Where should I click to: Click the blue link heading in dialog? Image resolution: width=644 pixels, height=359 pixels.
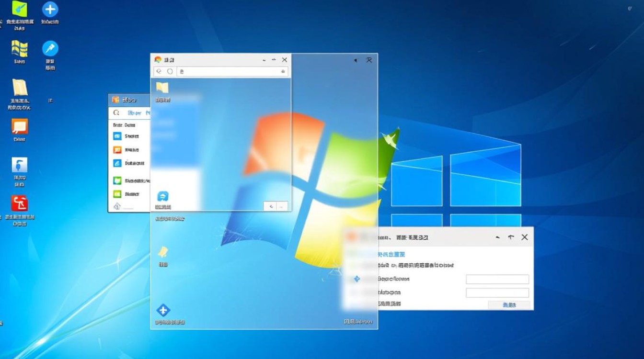coord(391,254)
